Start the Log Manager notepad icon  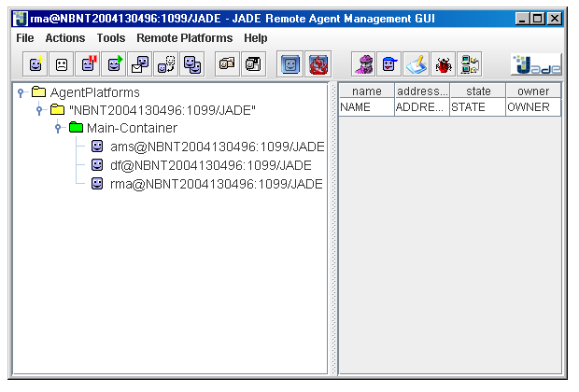coord(417,64)
